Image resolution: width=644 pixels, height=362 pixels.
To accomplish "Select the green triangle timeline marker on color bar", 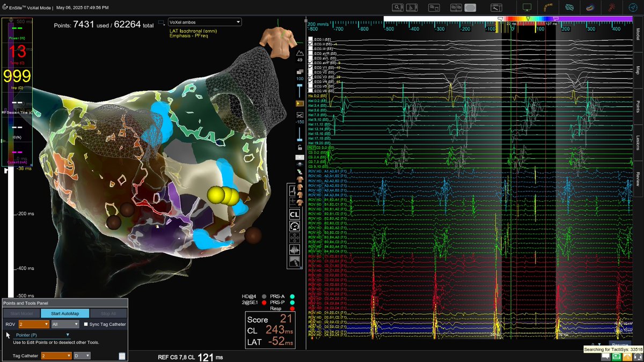I will pos(528,18).
